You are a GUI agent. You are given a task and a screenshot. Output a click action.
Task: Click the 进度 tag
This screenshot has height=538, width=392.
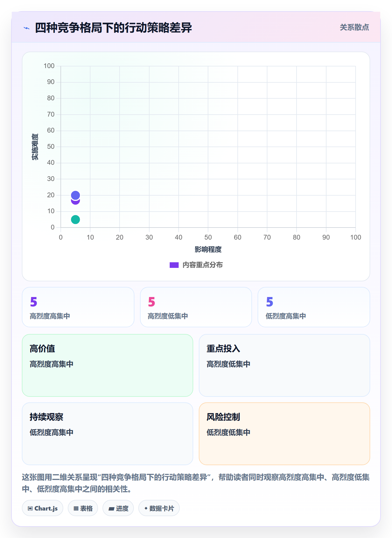coord(118,508)
